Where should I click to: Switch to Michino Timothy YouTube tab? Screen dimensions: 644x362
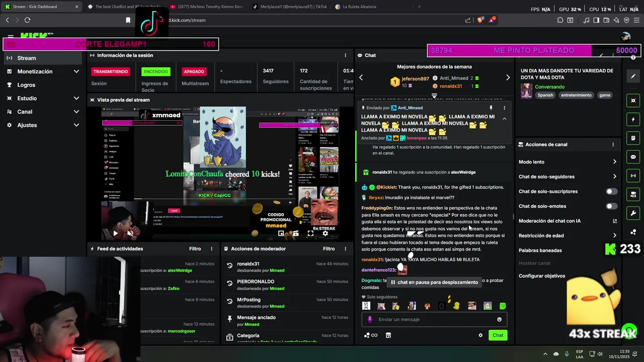click(x=206, y=7)
